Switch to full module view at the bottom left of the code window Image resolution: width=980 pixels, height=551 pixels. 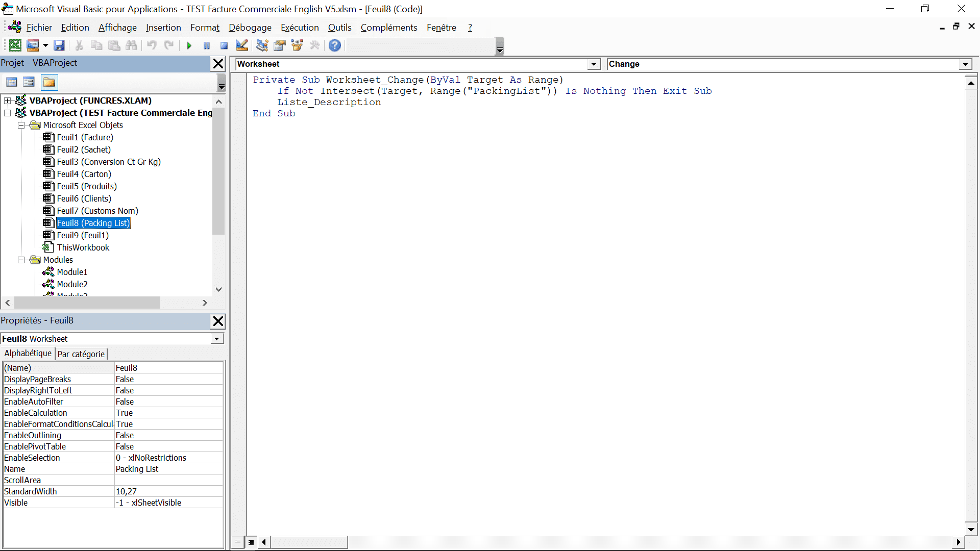251,542
